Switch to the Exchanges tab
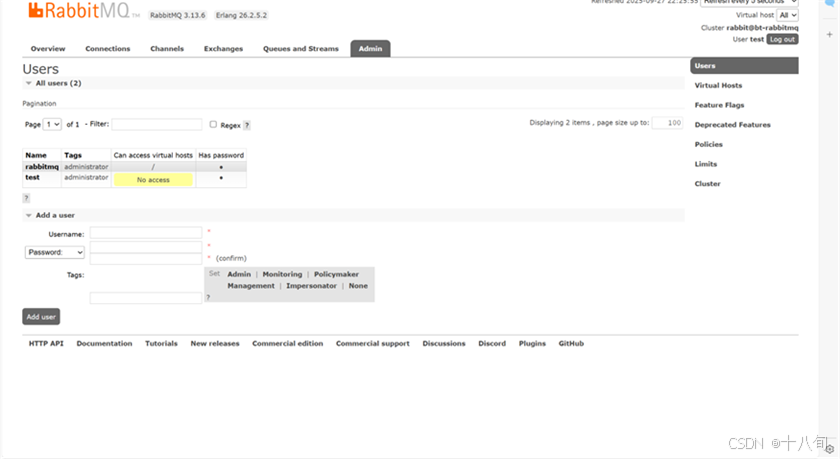 tap(223, 49)
